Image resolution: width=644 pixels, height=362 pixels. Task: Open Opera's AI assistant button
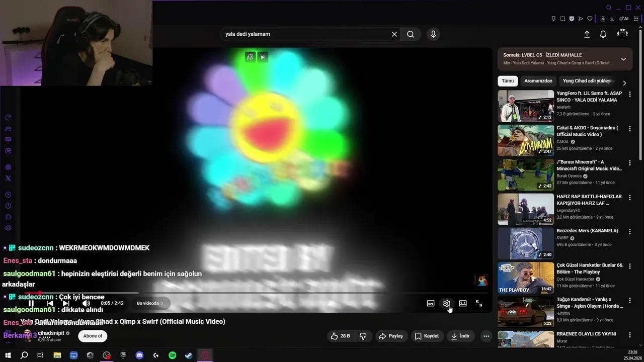pyautogui.click(x=624, y=19)
